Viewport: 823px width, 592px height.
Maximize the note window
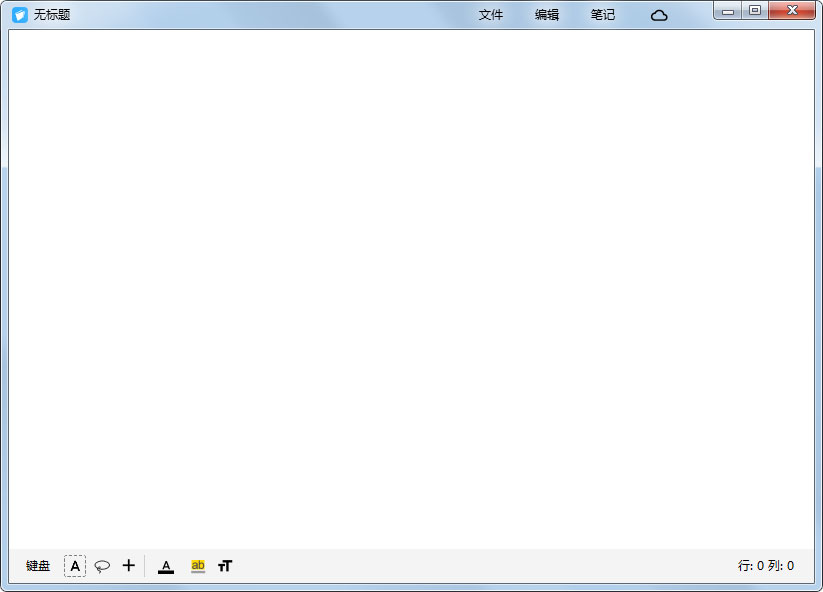pyautogui.click(x=755, y=11)
